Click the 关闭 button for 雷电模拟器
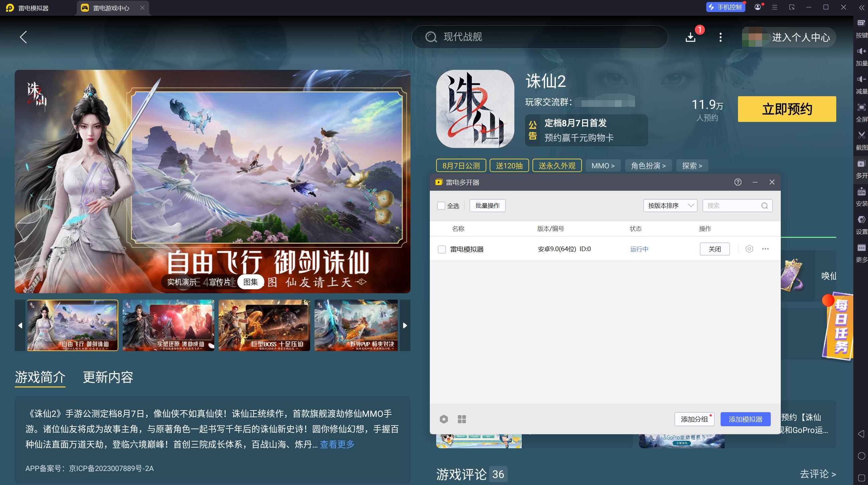Screen dimensions: 868x485 pos(715,249)
